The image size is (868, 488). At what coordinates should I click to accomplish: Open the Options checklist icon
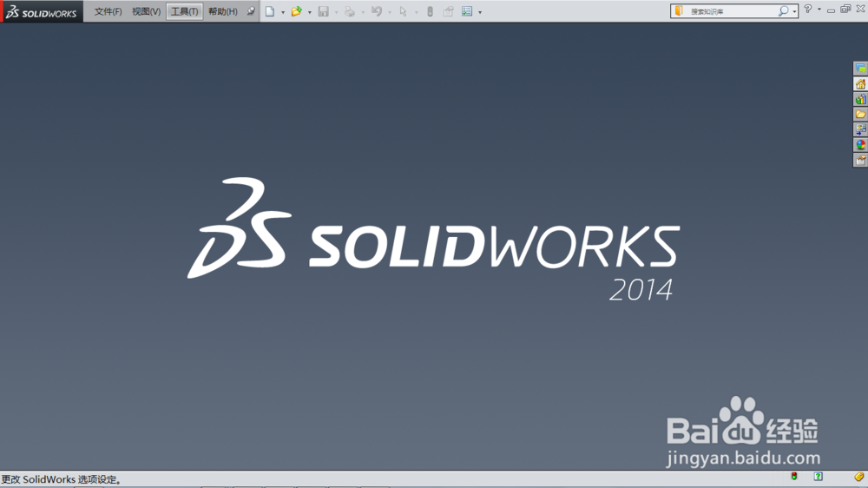467,11
